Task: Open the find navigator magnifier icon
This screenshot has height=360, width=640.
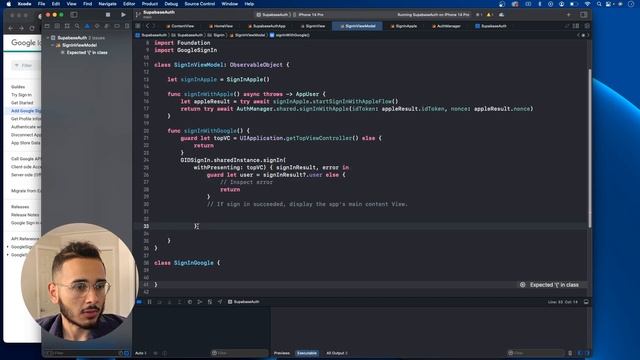Action: [x=77, y=26]
